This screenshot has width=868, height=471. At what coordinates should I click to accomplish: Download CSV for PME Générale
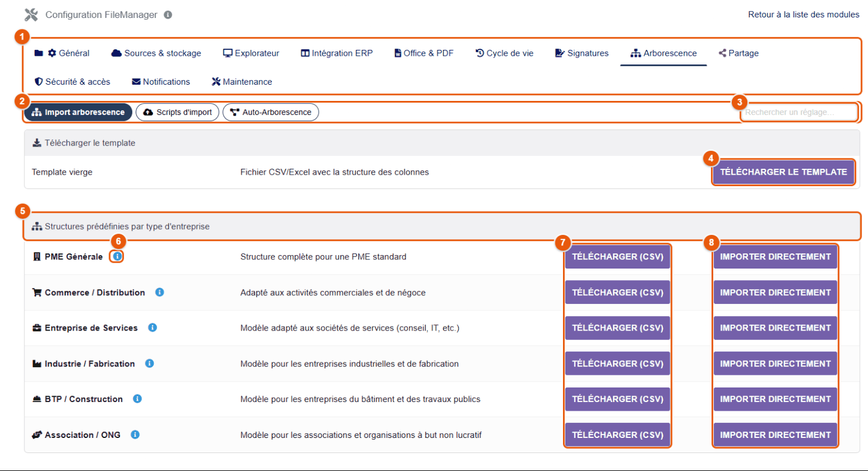point(618,257)
